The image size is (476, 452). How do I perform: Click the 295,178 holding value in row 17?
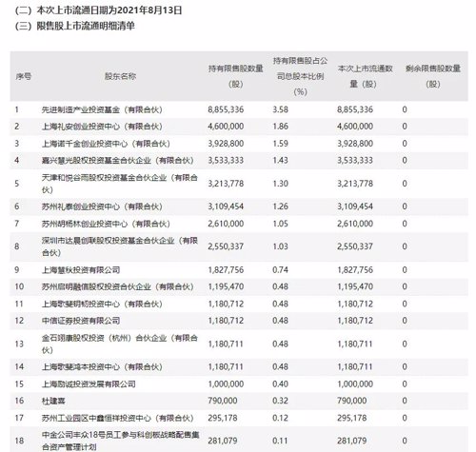tap(223, 418)
